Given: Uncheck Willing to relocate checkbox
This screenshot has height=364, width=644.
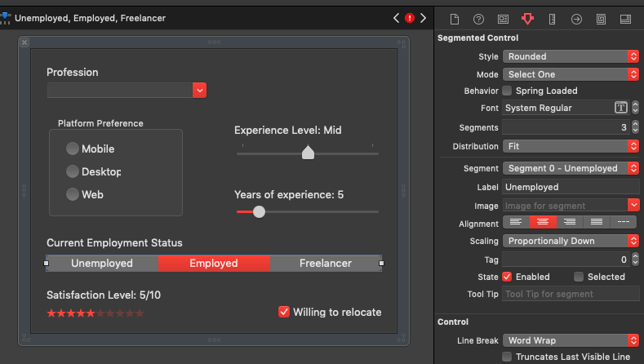Looking at the screenshot, I should (284, 312).
